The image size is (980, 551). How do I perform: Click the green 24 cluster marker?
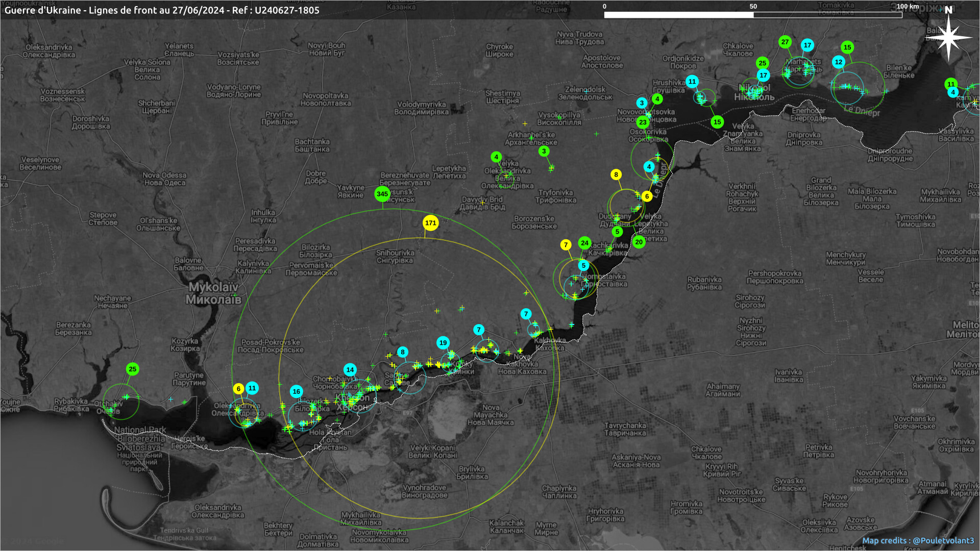pyautogui.click(x=584, y=243)
